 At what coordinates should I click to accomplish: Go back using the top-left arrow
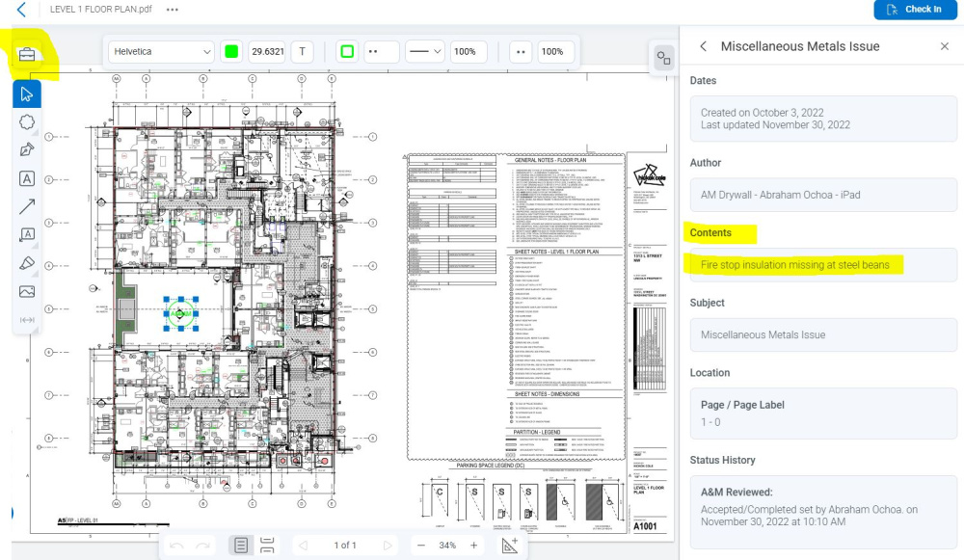(21, 10)
